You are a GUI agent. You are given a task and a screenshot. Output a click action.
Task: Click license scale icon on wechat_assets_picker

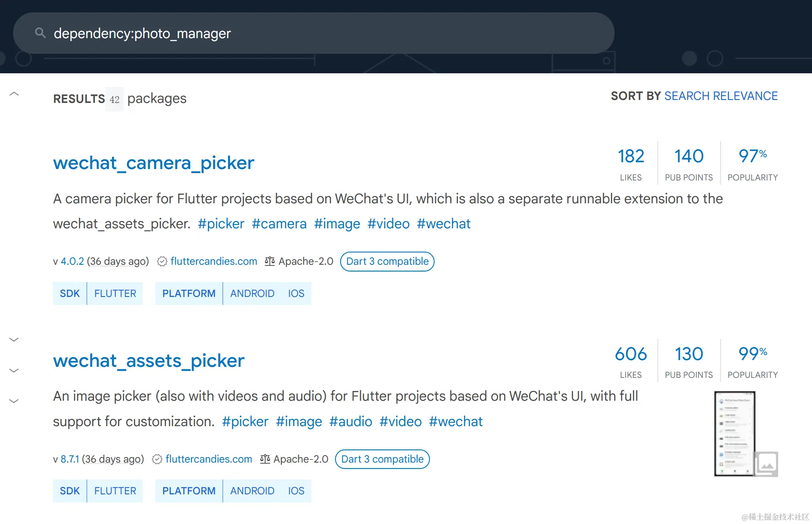(x=265, y=459)
